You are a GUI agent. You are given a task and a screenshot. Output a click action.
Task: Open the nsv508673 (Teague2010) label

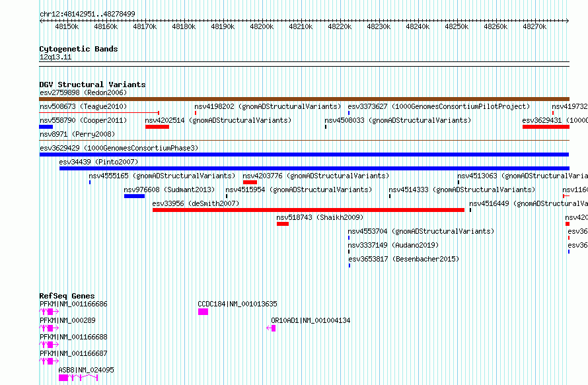[x=83, y=106]
